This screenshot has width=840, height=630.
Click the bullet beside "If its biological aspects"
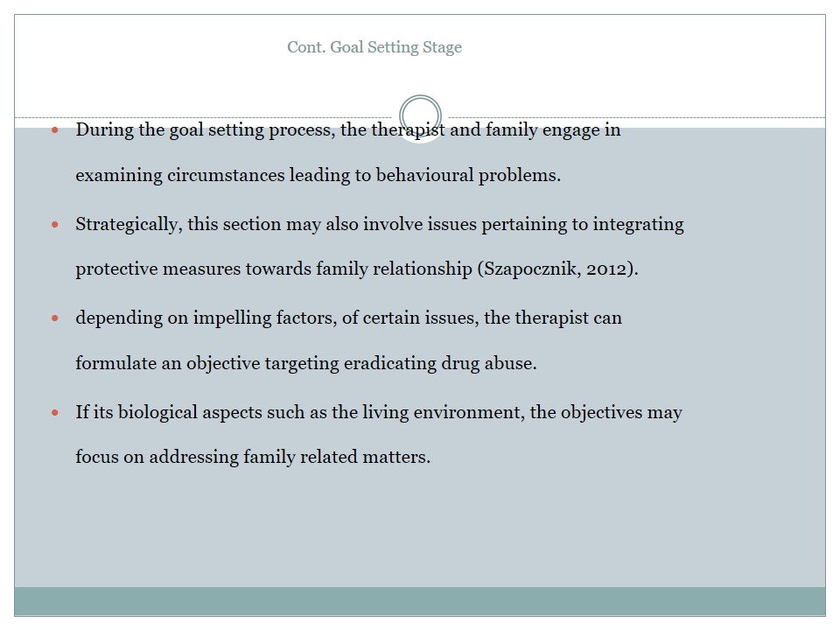coord(55,412)
